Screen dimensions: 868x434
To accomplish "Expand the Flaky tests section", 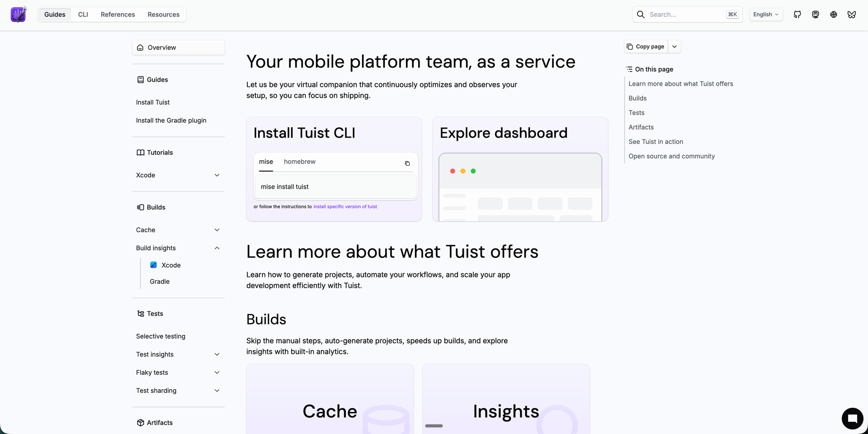I will click(x=217, y=372).
